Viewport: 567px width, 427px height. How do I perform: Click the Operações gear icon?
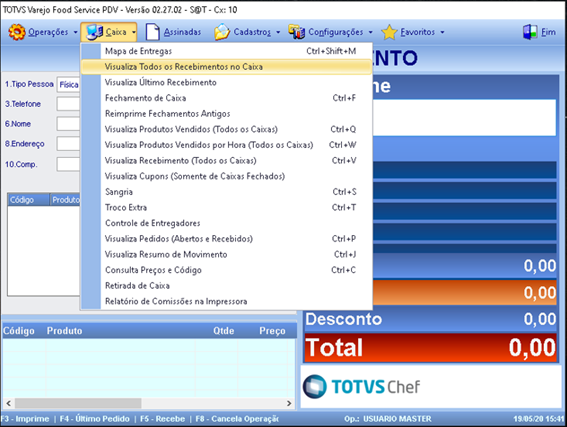17,32
